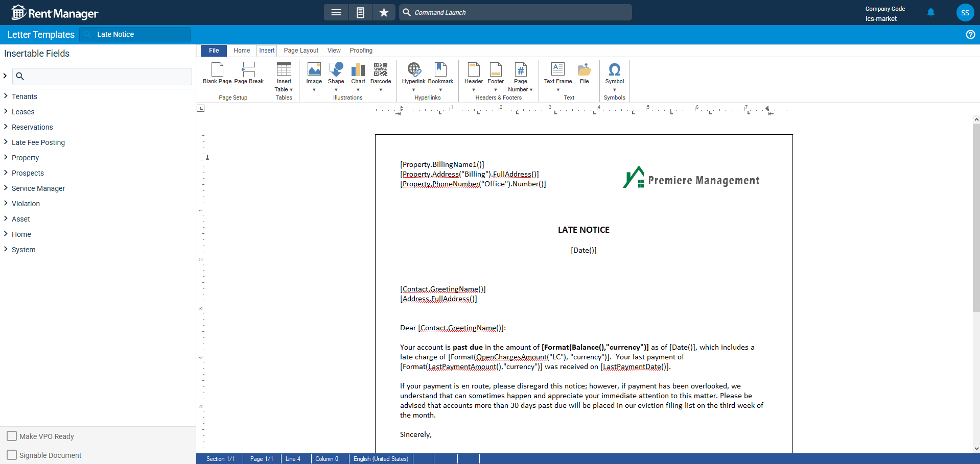
Task: Enable the Make VPO Ready checkbox
Action: pyautogui.click(x=12, y=436)
